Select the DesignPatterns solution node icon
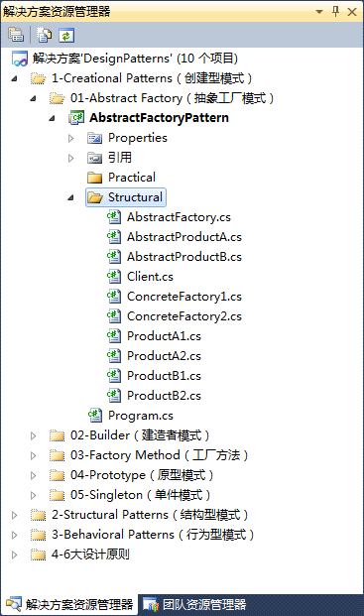The width and height of the screenshot is (364, 616). click(20, 59)
